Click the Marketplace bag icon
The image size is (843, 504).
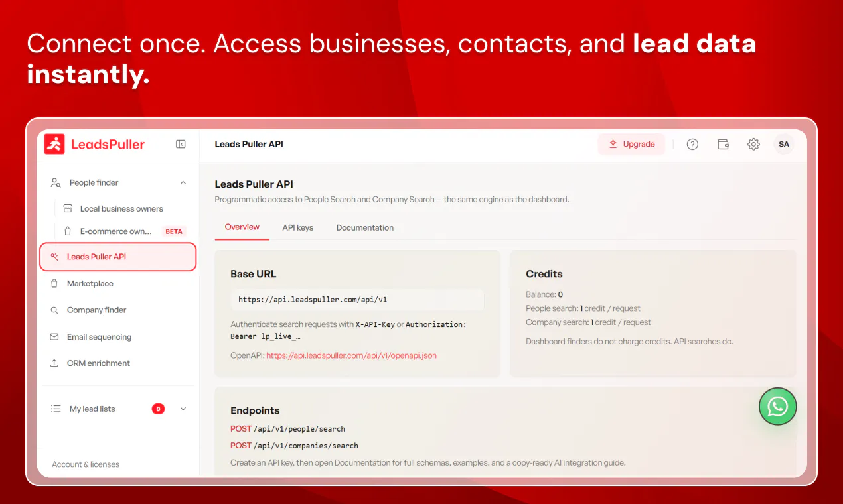pyautogui.click(x=54, y=283)
